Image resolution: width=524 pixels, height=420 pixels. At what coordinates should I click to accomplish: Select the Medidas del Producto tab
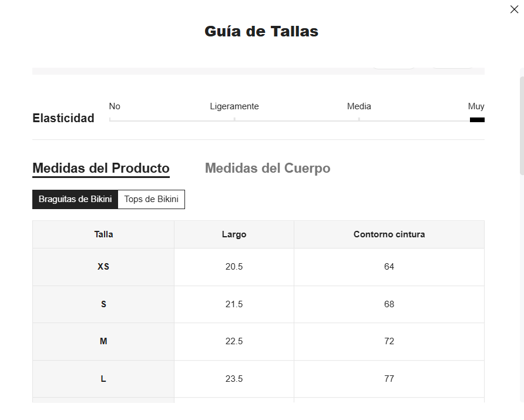(x=101, y=169)
